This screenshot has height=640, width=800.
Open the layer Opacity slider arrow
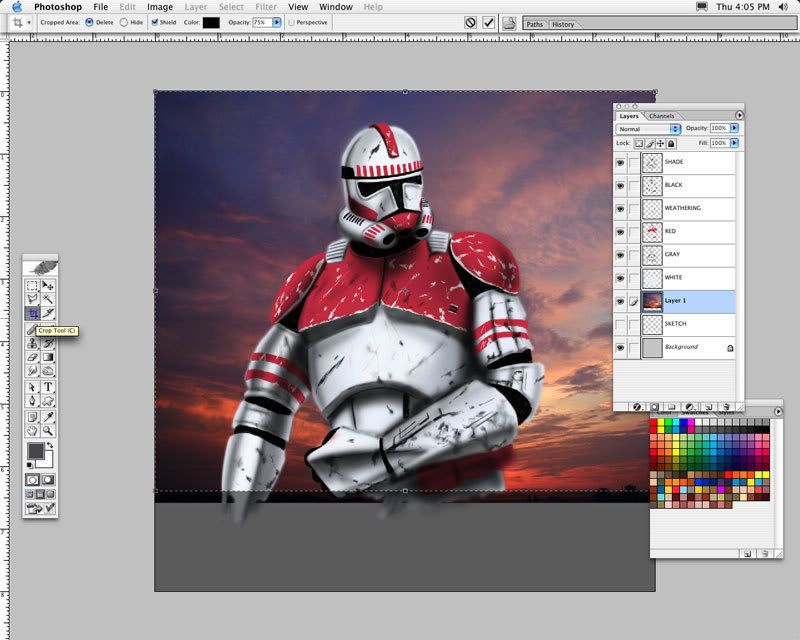734,128
